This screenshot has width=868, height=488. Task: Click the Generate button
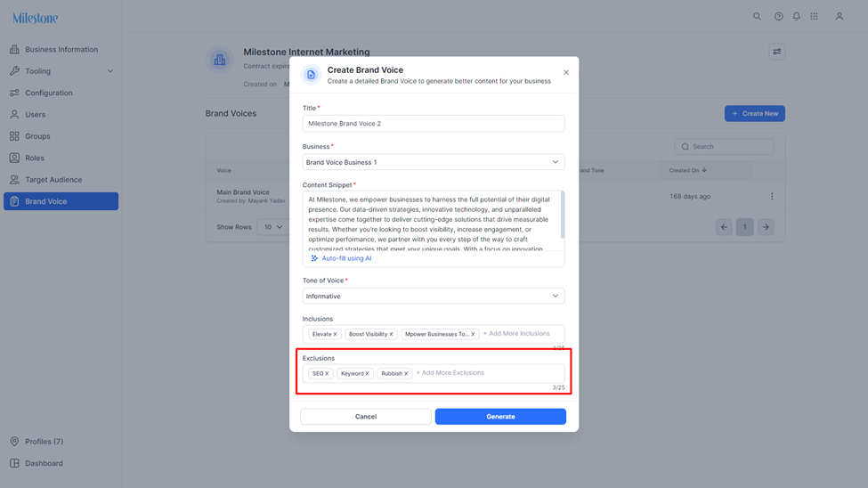(500, 417)
